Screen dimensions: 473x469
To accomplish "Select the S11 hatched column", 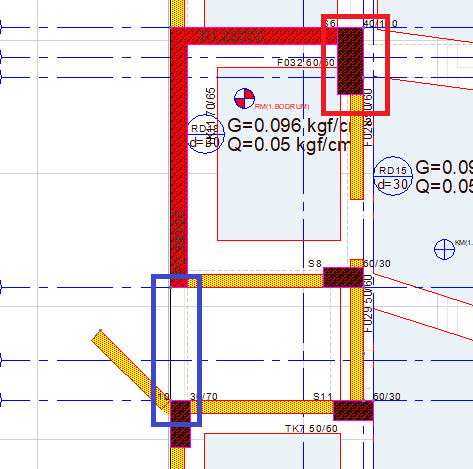I will click(x=353, y=410).
